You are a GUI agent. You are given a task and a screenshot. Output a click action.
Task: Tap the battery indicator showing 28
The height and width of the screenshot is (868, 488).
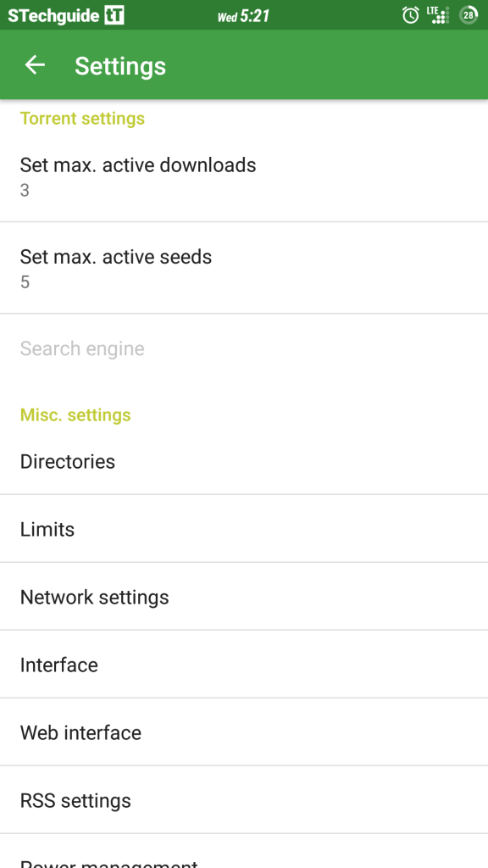click(465, 14)
